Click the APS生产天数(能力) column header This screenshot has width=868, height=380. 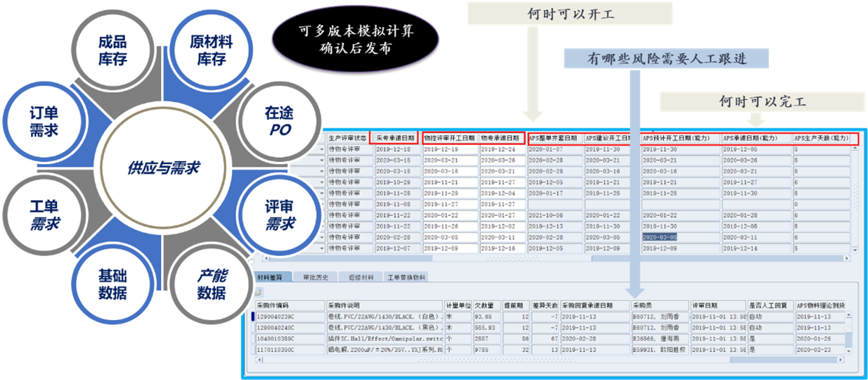pos(821,139)
